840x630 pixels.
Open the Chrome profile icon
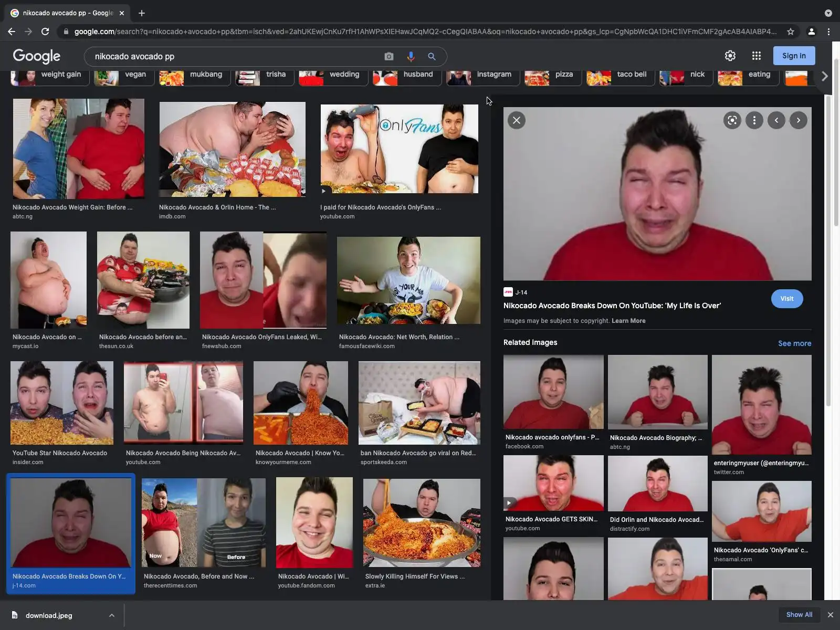(812, 31)
